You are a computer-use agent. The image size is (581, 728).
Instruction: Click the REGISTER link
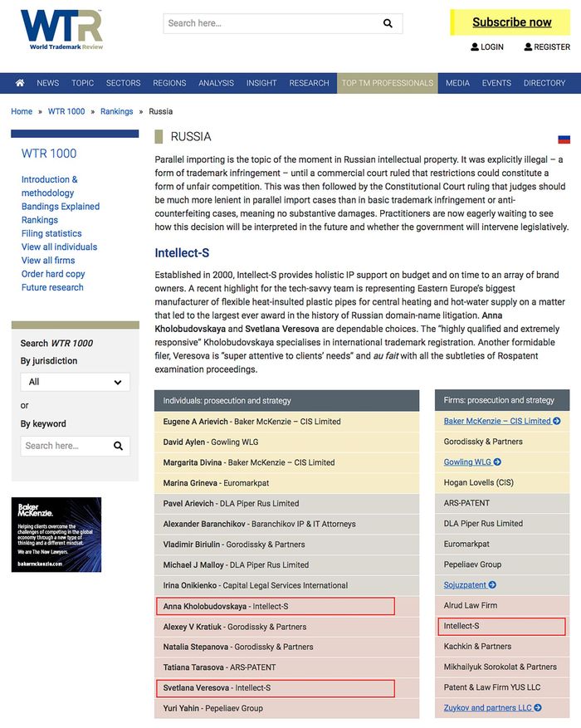click(547, 46)
